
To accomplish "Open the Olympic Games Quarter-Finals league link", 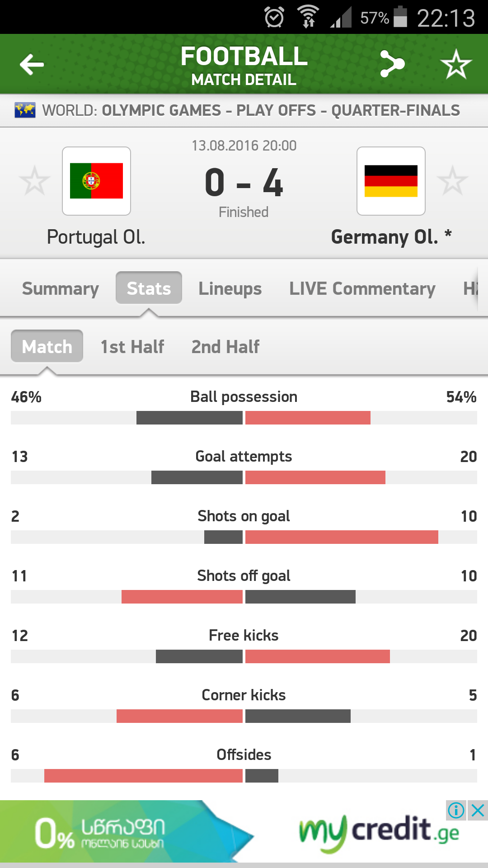I will click(x=280, y=110).
